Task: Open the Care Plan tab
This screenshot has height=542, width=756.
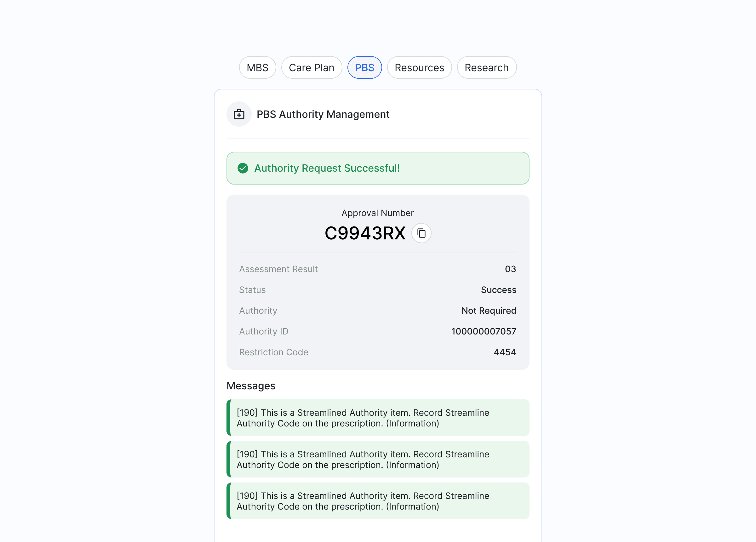Action: coord(311,68)
